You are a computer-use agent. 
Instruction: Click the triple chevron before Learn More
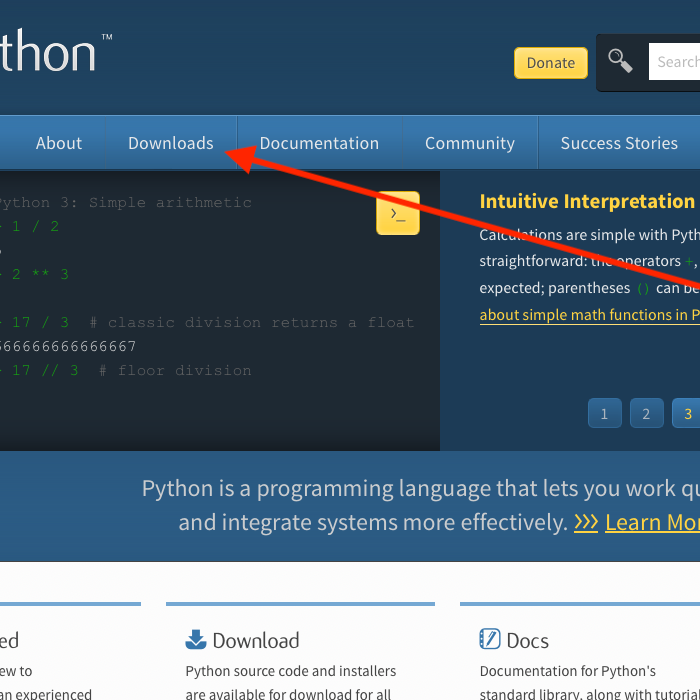tap(586, 521)
